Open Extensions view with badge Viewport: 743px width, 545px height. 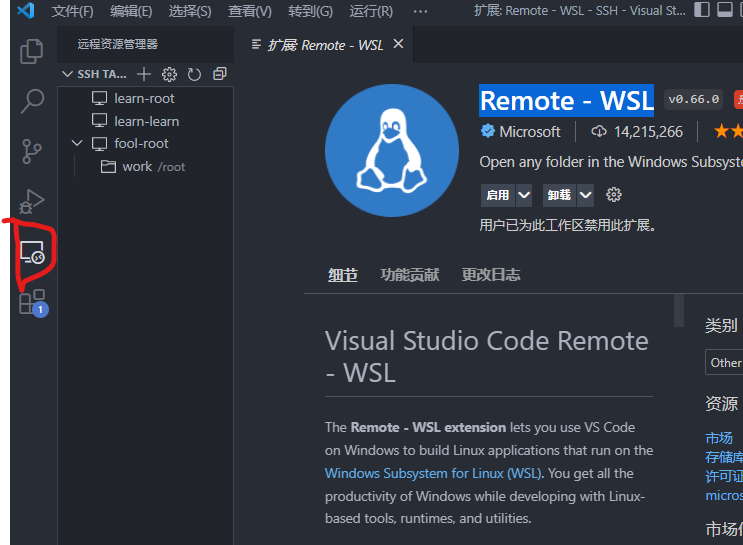click(33, 303)
